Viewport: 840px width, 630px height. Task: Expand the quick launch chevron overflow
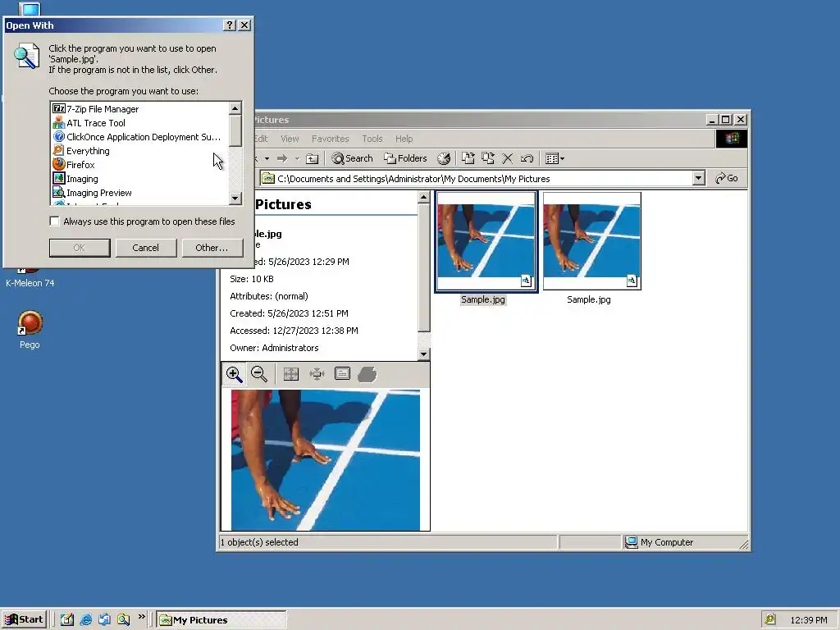point(141,617)
